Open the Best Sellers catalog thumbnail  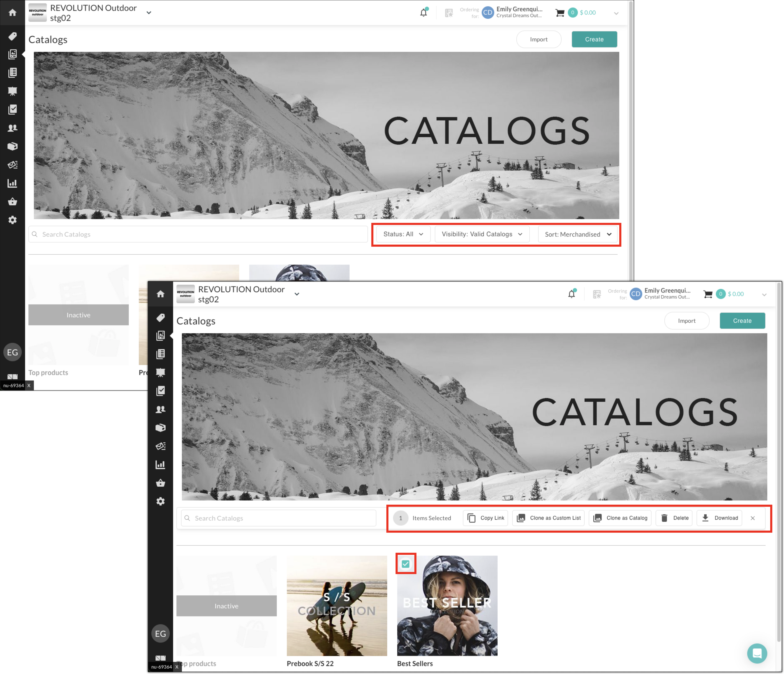pos(447,605)
